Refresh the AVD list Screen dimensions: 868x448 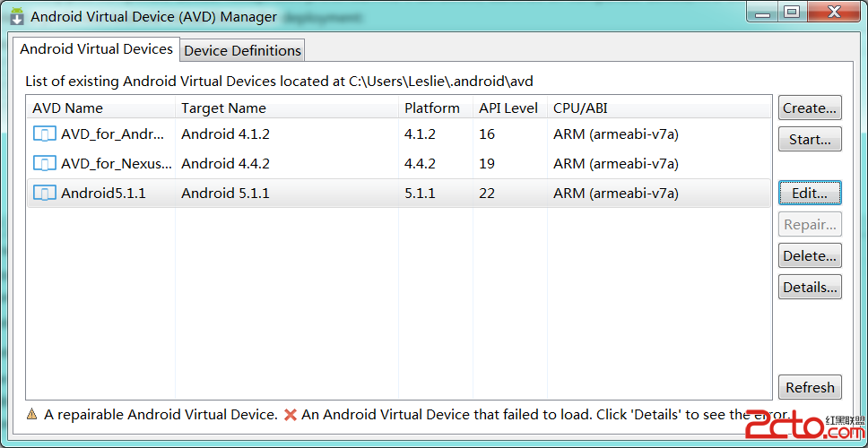[x=810, y=387]
